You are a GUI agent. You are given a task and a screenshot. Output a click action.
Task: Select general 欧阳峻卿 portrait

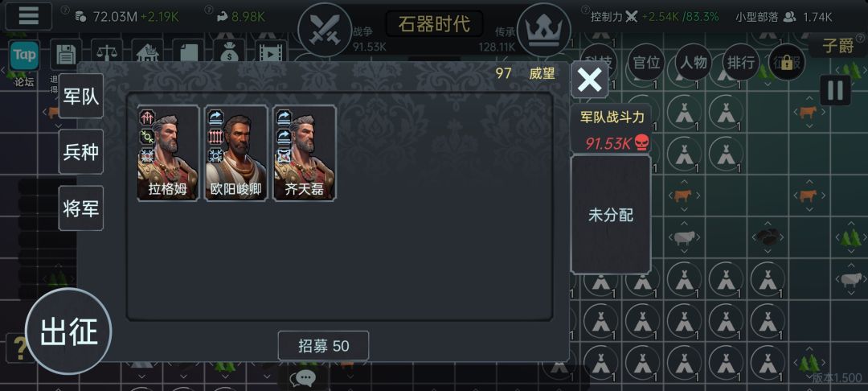[x=235, y=153]
